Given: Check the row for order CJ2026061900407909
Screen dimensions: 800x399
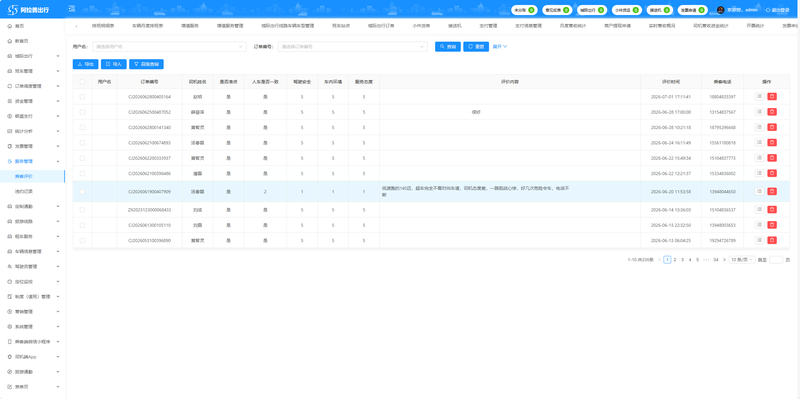Looking at the screenshot, I should 82,191.
